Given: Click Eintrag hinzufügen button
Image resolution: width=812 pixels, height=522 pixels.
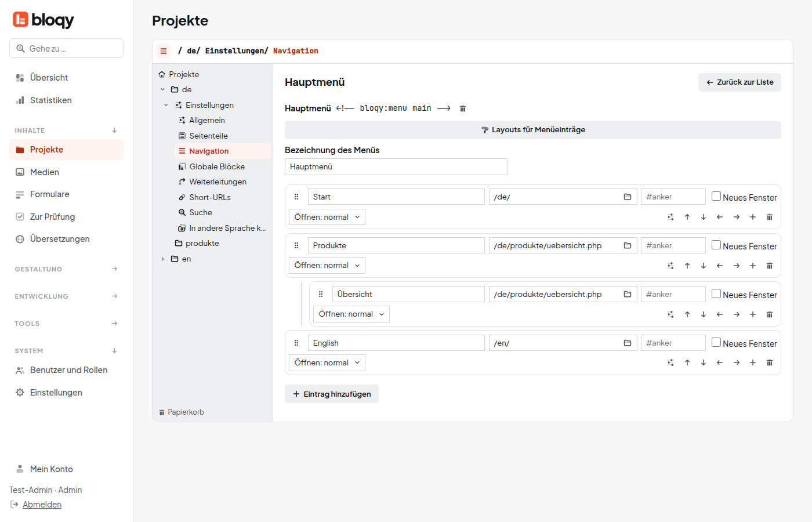Looking at the screenshot, I should 332,394.
